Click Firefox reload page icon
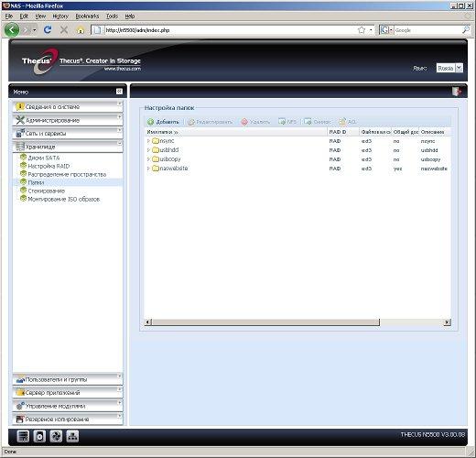Image resolution: width=476 pixels, height=458 pixels. coord(48,29)
